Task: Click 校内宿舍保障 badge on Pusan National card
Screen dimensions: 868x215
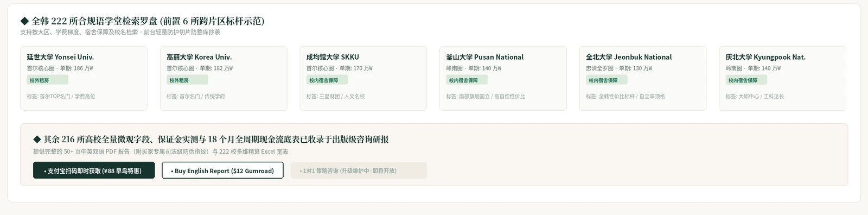Action: (x=467, y=80)
